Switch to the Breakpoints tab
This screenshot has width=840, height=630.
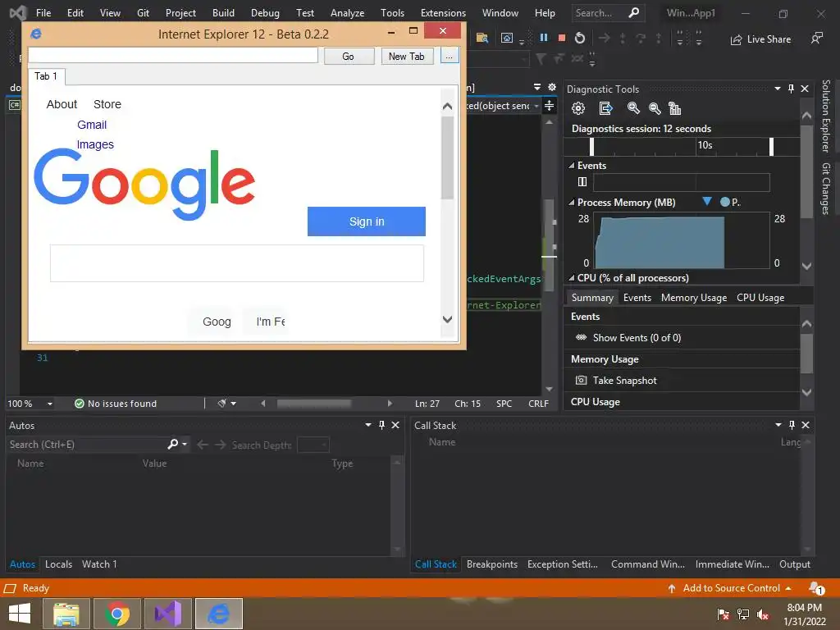pyautogui.click(x=492, y=564)
